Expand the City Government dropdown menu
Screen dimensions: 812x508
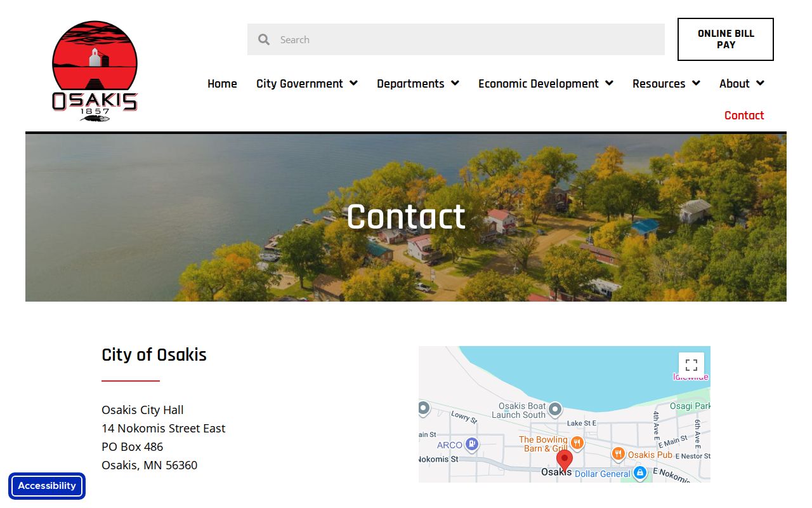[307, 84]
